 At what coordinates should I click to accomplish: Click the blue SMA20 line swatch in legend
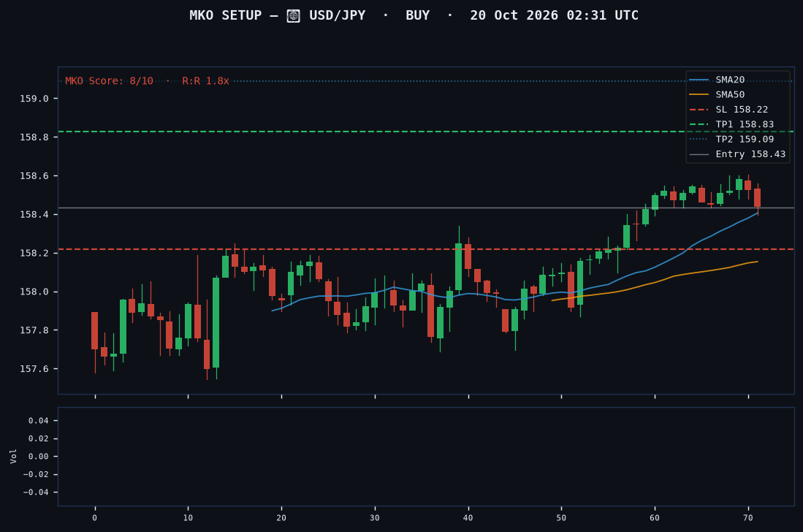[699, 80]
